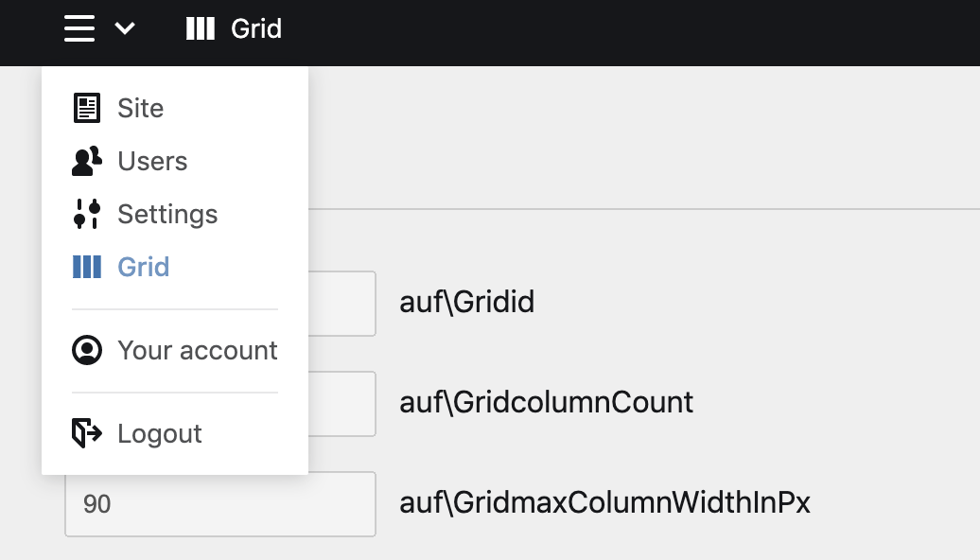Click the blue Grid columns icon
The height and width of the screenshot is (560, 980).
87,267
